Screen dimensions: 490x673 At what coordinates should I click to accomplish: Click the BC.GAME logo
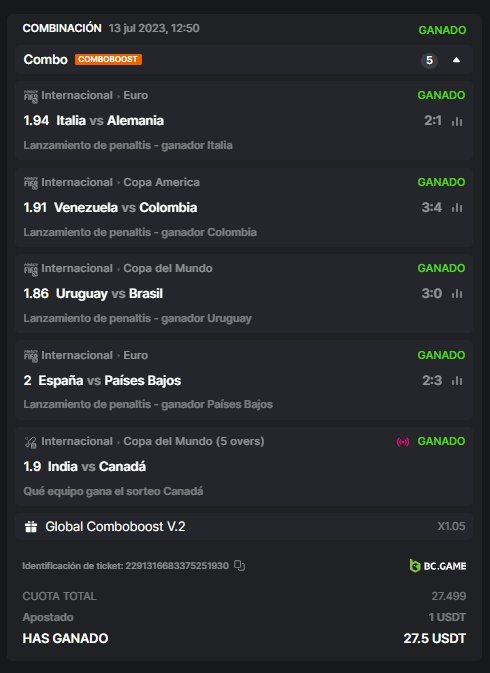(438, 566)
